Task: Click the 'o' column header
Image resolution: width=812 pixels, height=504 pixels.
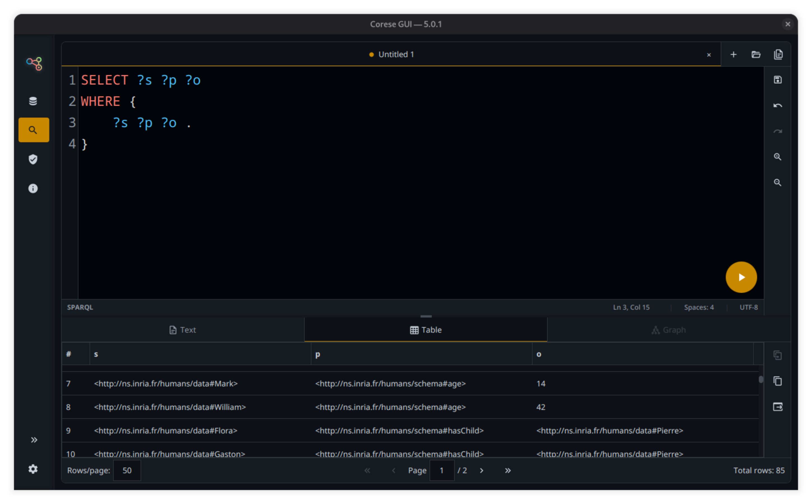Action: pyautogui.click(x=643, y=354)
